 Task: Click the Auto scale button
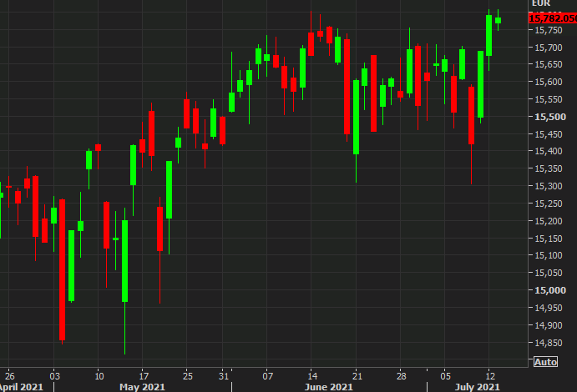(545, 362)
